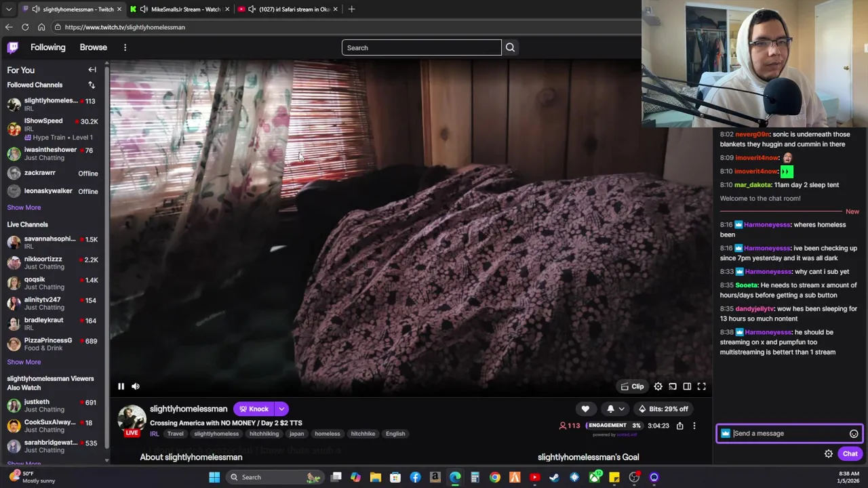Open a new browser tab
The height and width of the screenshot is (488, 868).
pyautogui.click(x=351, y=9)
